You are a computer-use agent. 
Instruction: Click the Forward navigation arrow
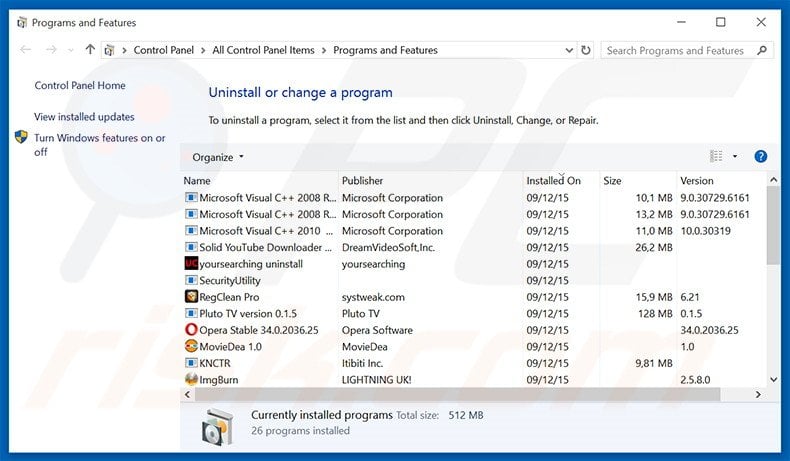51,49
